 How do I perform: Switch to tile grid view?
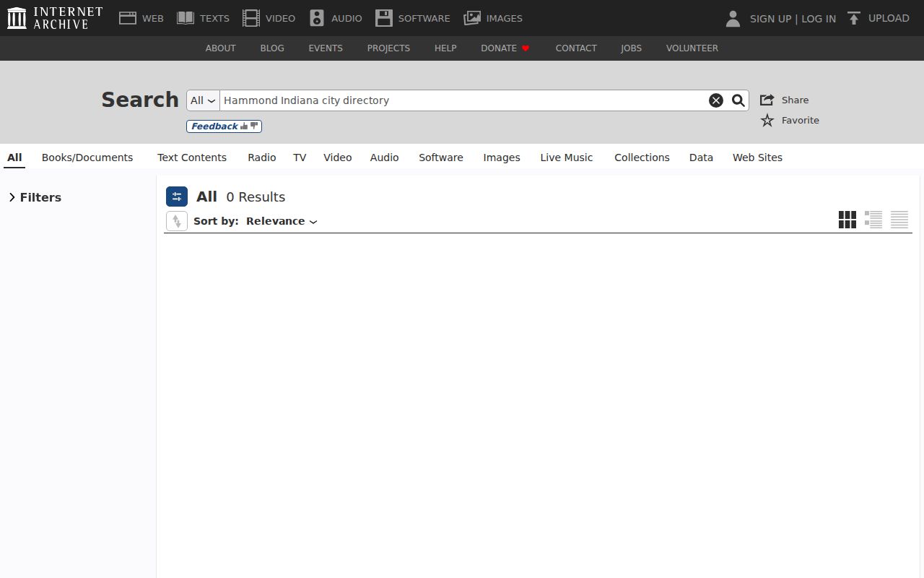pyautogui.click(x=847, y=220)
